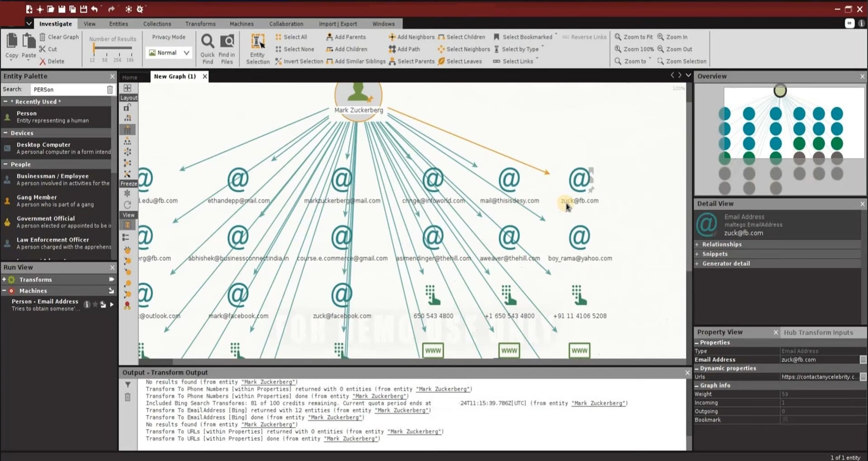Image resolution: width=868 pixels, height=461 pixels.
Task: Click the Entity Palette search field
Action: [68, 90]
